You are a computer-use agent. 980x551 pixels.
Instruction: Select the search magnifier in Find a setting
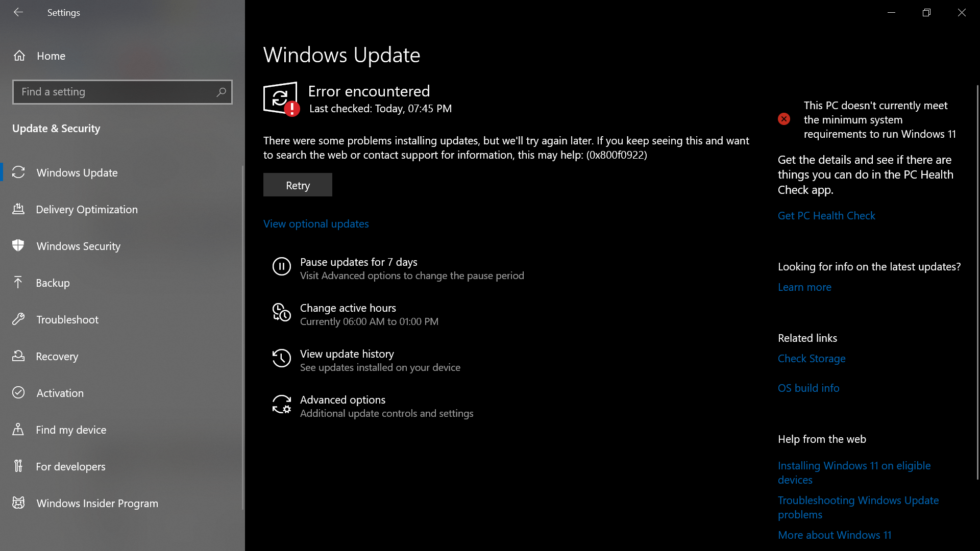[x=221, y=92]
